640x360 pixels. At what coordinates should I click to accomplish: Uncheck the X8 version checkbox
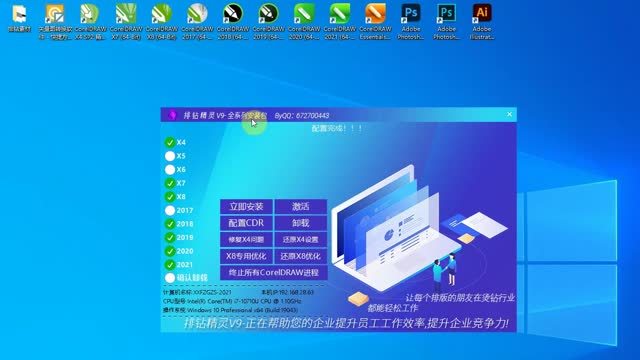tap(170, 197)
